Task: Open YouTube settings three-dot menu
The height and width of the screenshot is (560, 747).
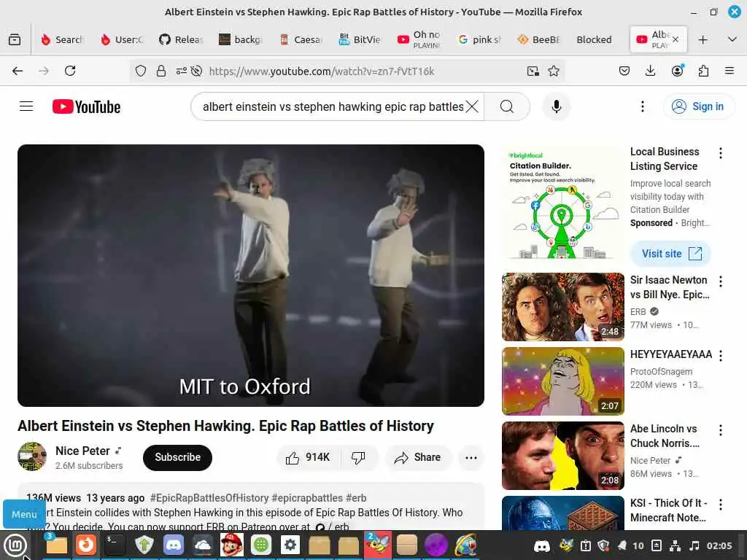Action: pos(642,106)
